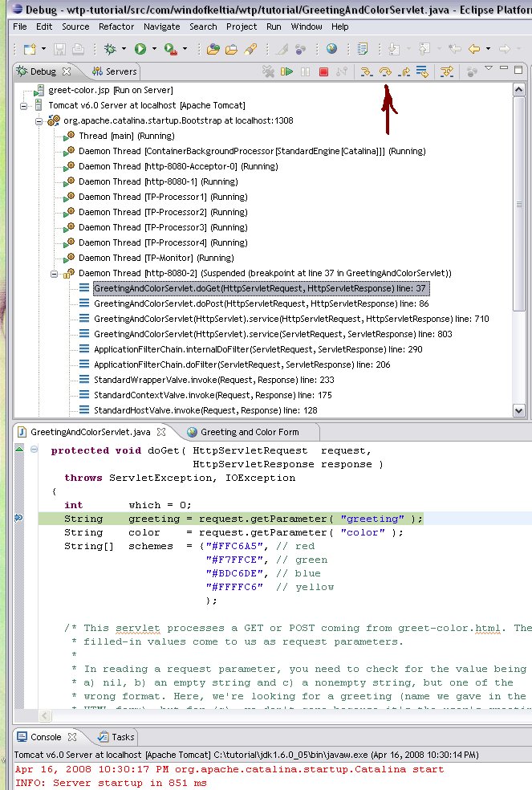Open dropdown arrow beside External Tools icon

185,49
